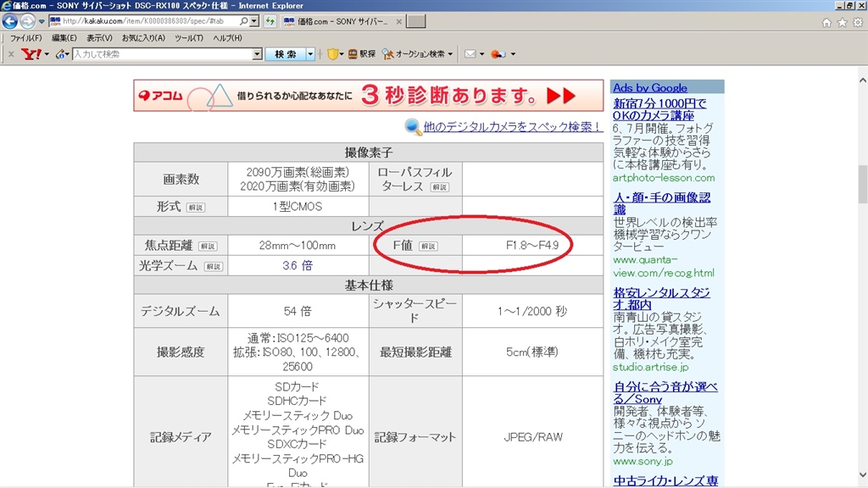Click the weather sun-cloud toolbar icon

click(x=498, y=54)
